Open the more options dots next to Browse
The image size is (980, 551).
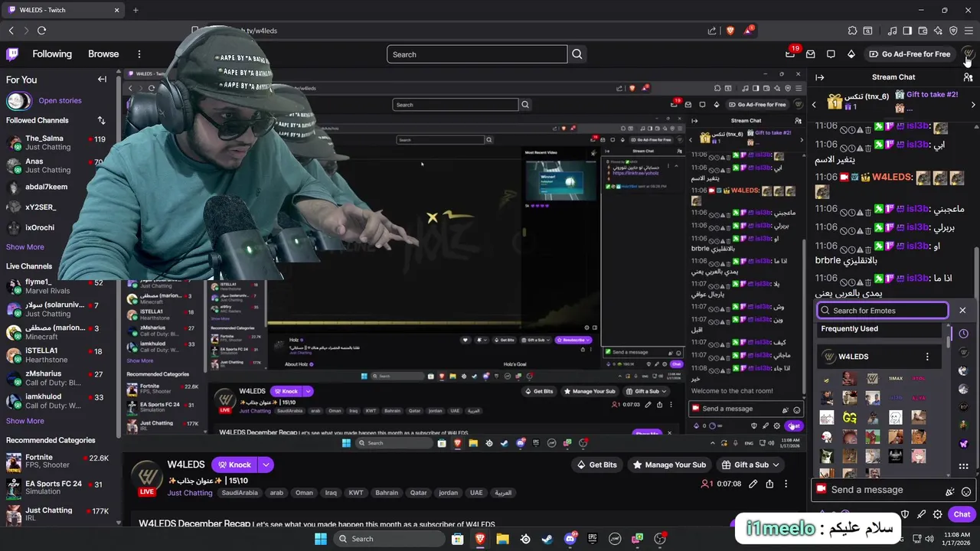tap(139, 54)
